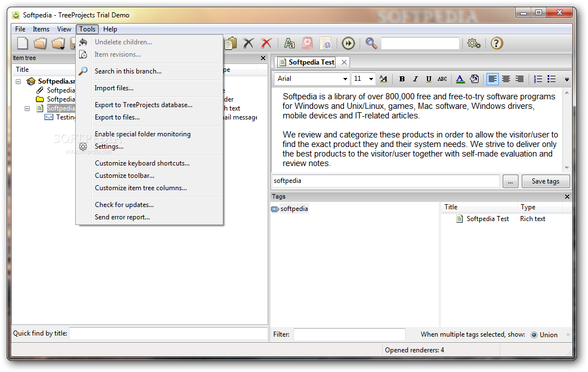Screen dimensions: 588x372
Task: Open the Help menu
Action: 110,29
